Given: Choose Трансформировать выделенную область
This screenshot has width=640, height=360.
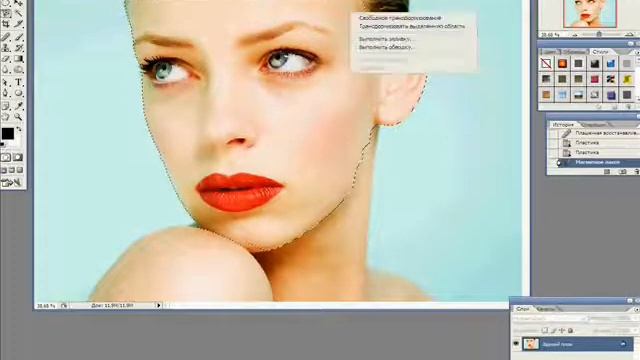Looking at the screenshot, I should pos(412,26).
